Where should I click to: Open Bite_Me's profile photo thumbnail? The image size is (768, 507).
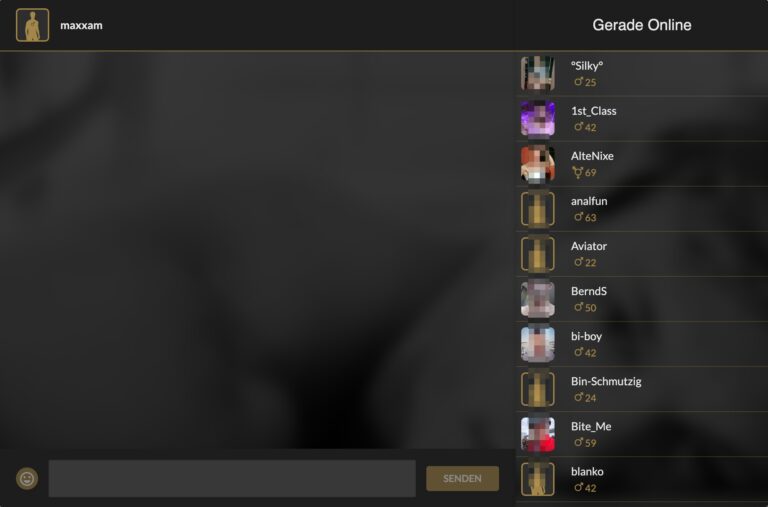(538, 434)
